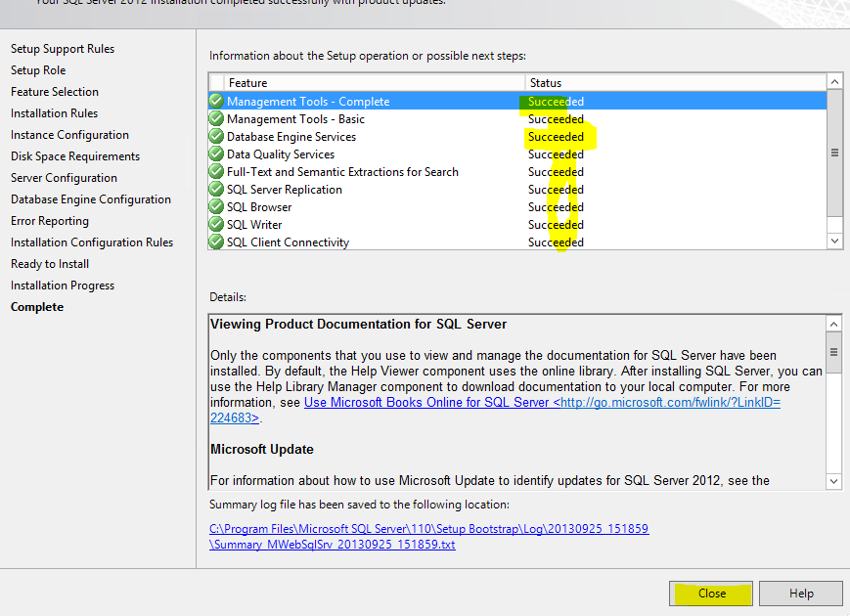This screenshot has width=850, height=616.
Task: Select the Database Engine Services row
Action: tap(517, 137)
